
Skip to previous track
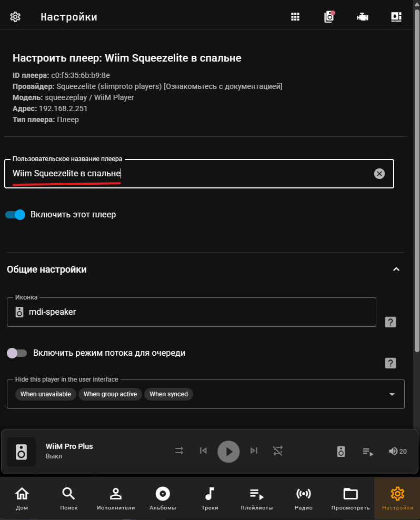click(x=203, y=451)
